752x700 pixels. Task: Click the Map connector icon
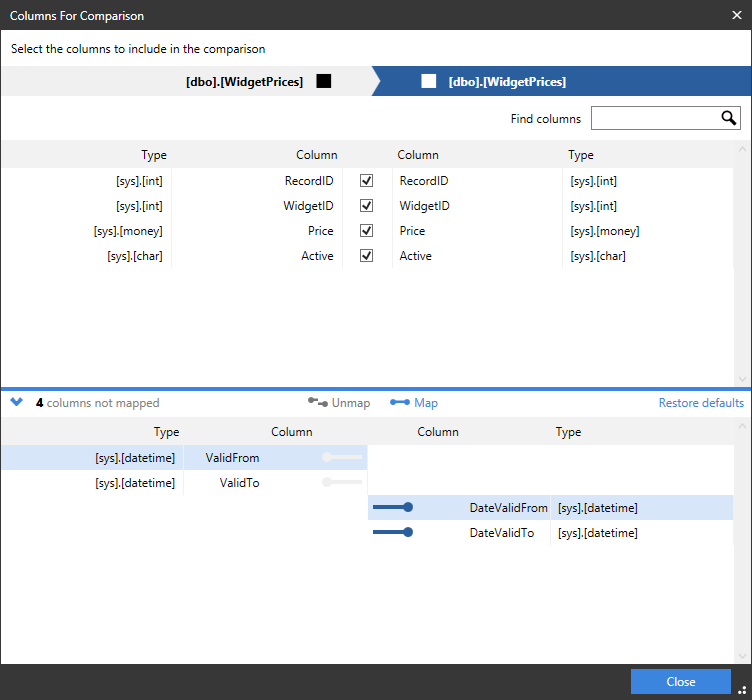point(400,403)
